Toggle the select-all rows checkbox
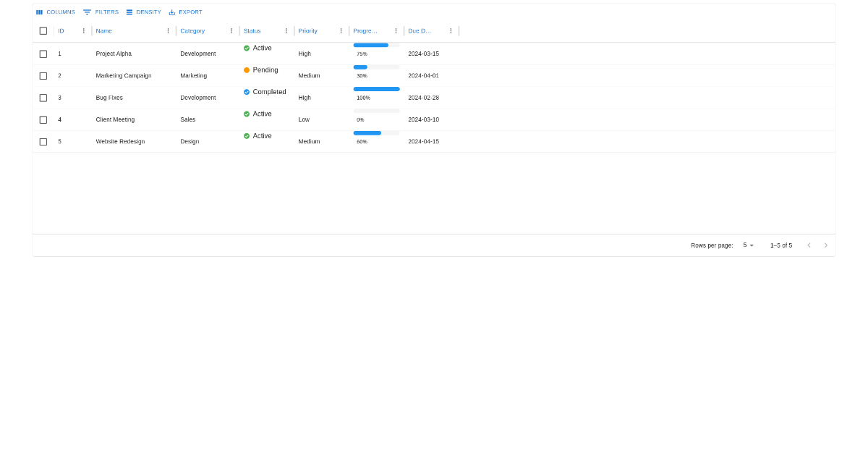Viewport: 868px width, 456px height. 43,31
